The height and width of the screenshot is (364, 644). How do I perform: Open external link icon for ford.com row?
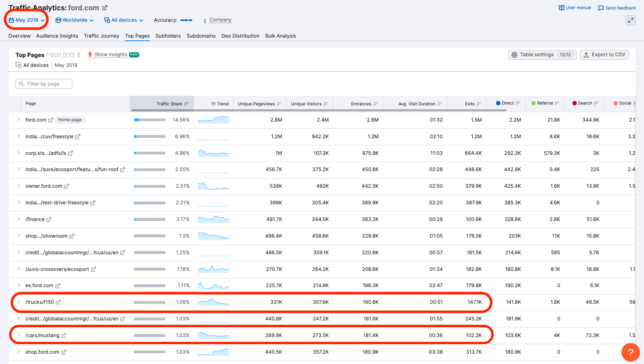[51, 120]
